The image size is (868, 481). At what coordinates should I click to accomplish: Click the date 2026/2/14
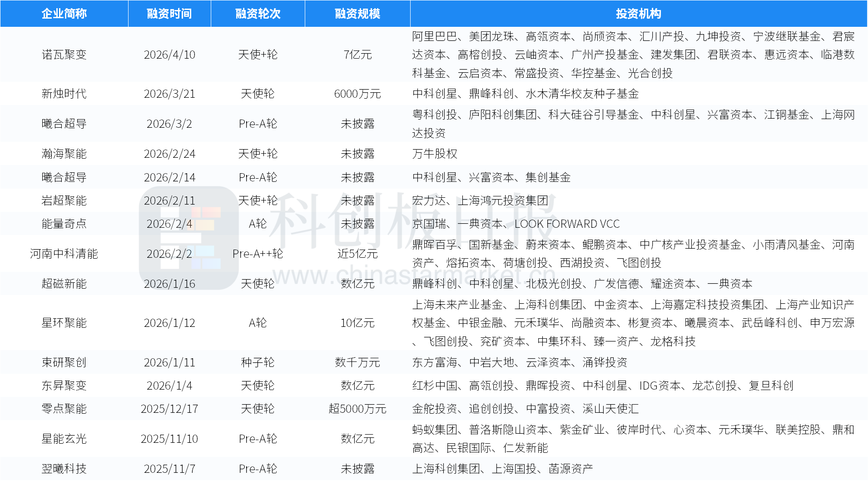point(169,177)
